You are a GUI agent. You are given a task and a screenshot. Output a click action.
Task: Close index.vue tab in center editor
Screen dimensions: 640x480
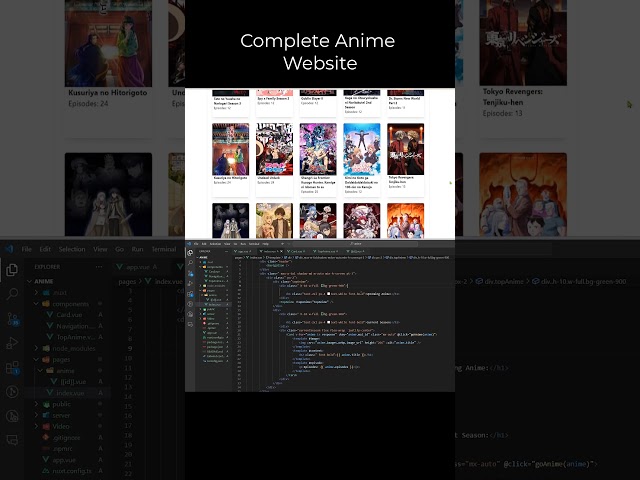(281, 251)
